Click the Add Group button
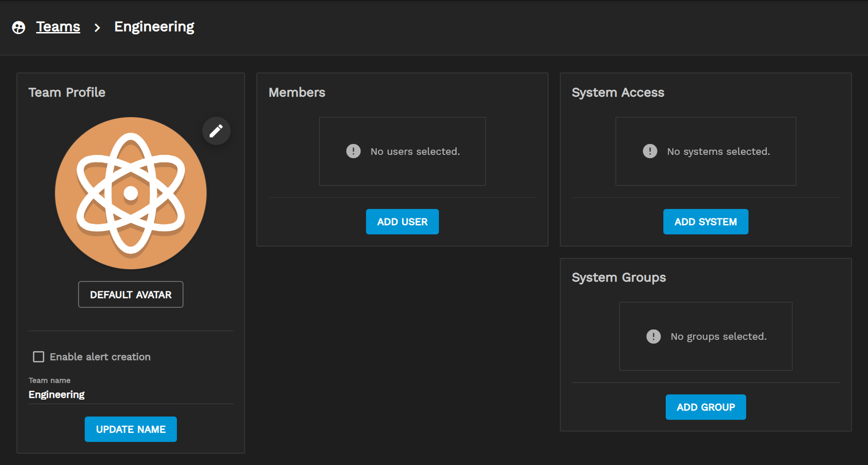 [705, 407]
